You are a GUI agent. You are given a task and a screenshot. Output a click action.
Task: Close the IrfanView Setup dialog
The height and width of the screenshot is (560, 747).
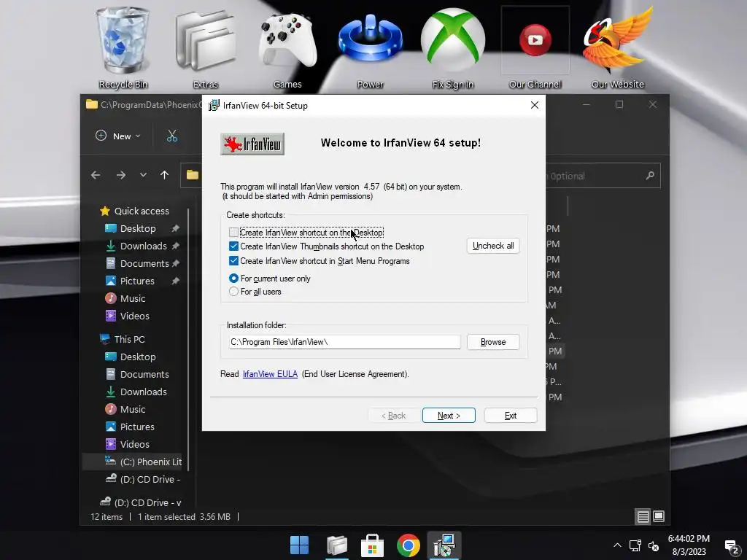[535, 105]
